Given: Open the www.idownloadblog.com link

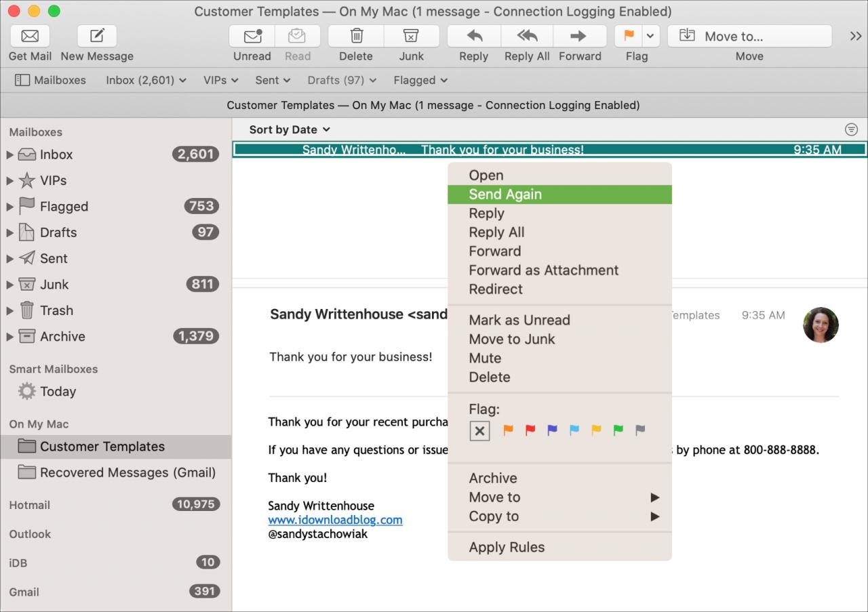Looking at the screenshot, I should [335, 520].
